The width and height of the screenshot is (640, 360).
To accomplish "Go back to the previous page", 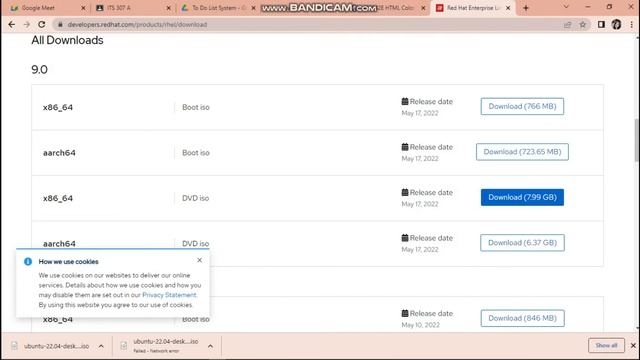I will pyautogui.click(x=11, y=24).
